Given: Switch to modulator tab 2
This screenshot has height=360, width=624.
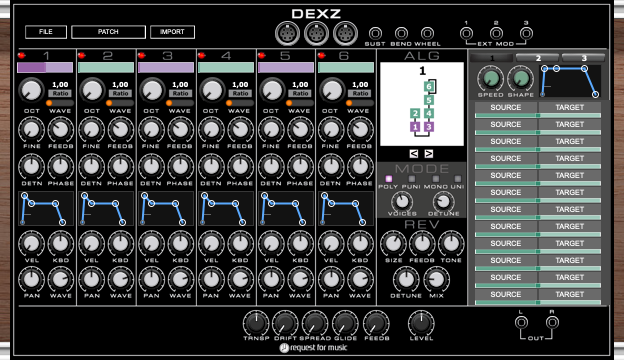Looking at the screenshot, I should click(x=538, y=58).
